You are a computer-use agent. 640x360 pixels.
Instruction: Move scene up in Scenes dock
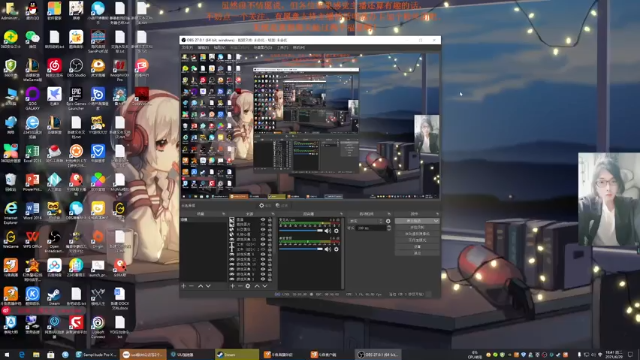coord(200,286)
